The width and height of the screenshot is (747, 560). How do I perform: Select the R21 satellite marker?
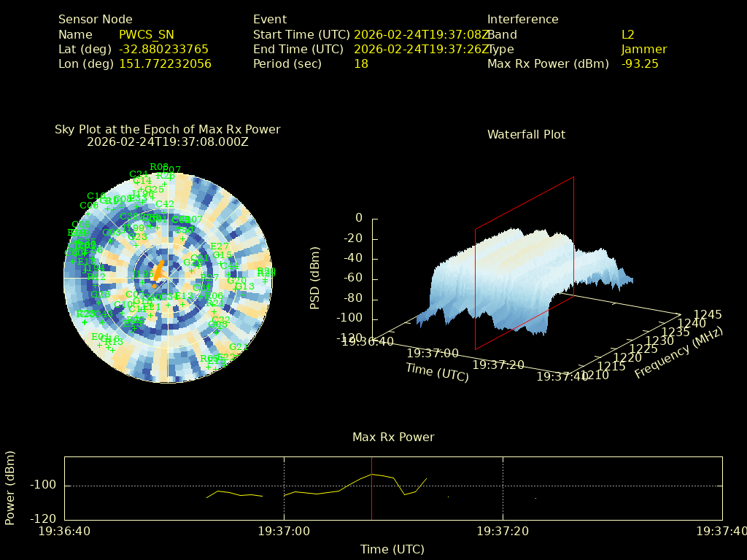tap(214, 311)
